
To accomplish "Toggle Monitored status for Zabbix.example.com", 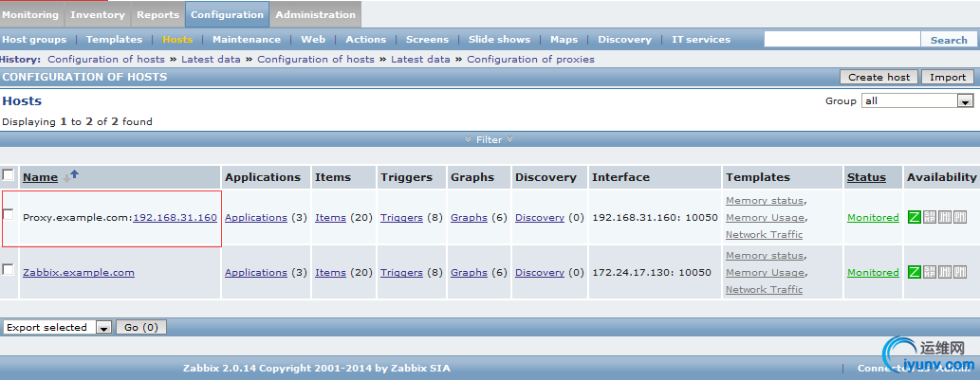I will point(873,272).
